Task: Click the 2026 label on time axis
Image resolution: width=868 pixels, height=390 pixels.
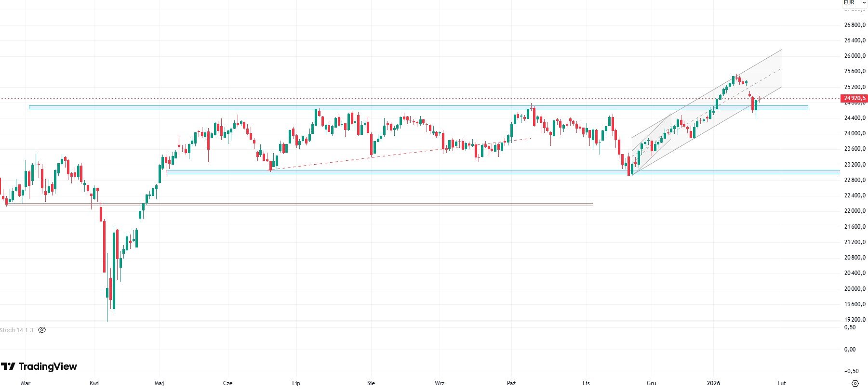Action: (713, 383)
